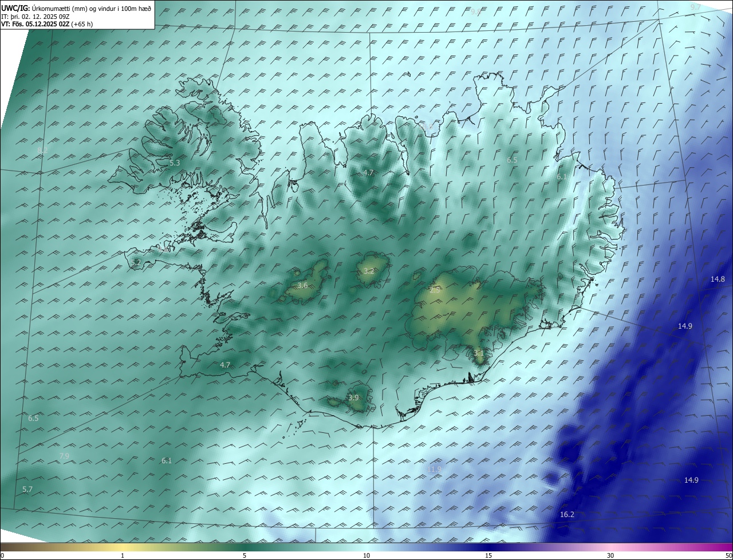The width and height of the screenshot is (733, 560).
Task: Click the 0 tick on the color scale
Action: tap(2, 555)
